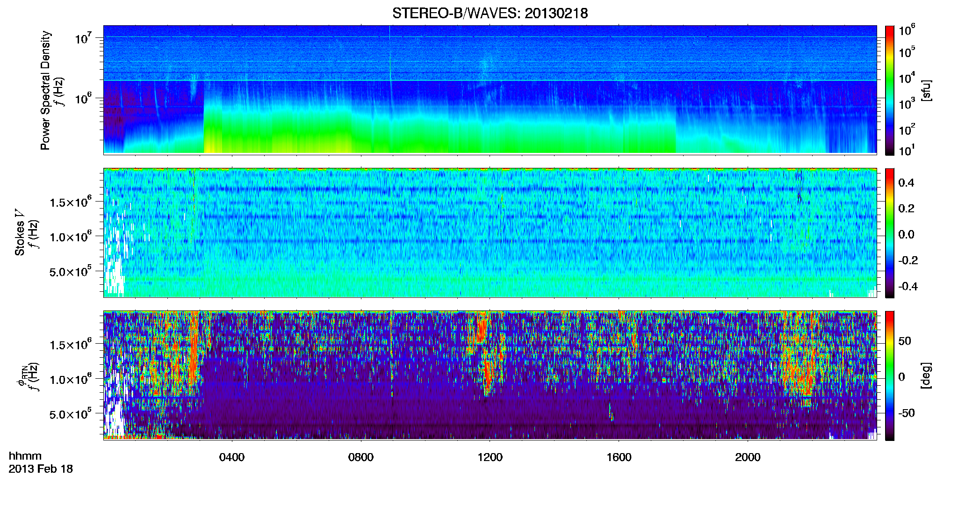Click the plot title STEREO-B/WAVES: 20130218

[x=490, y=13]
